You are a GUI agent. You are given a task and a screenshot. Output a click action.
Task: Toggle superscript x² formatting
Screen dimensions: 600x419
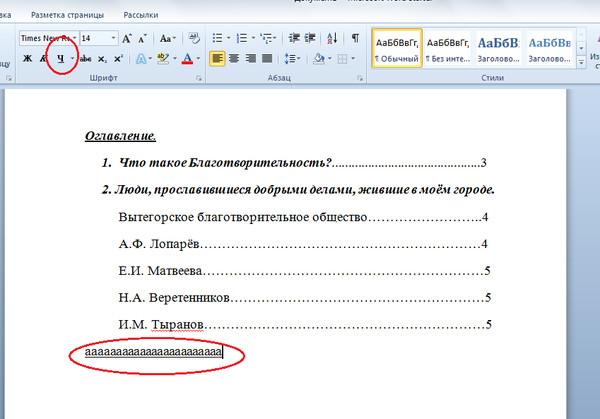point(118,59)
